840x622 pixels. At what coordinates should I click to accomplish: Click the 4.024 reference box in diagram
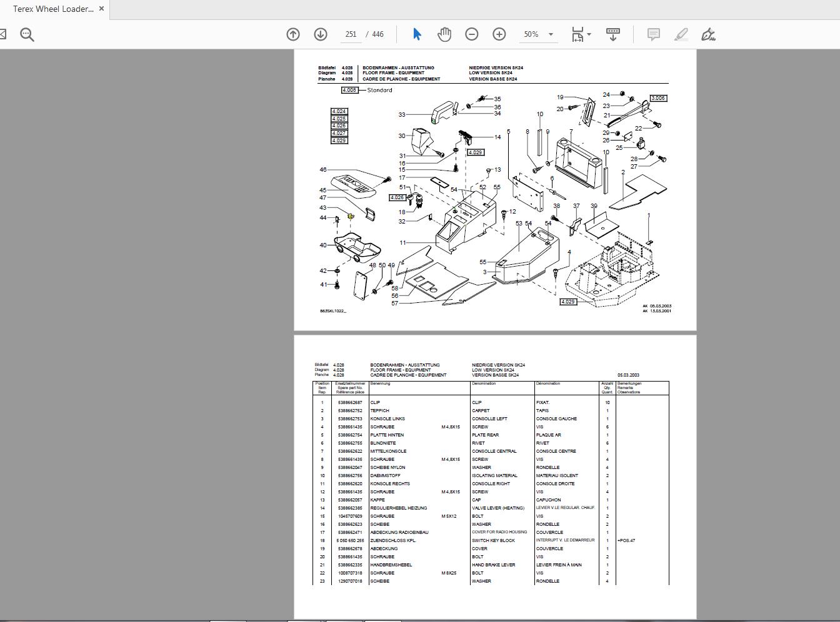(339, 111)
